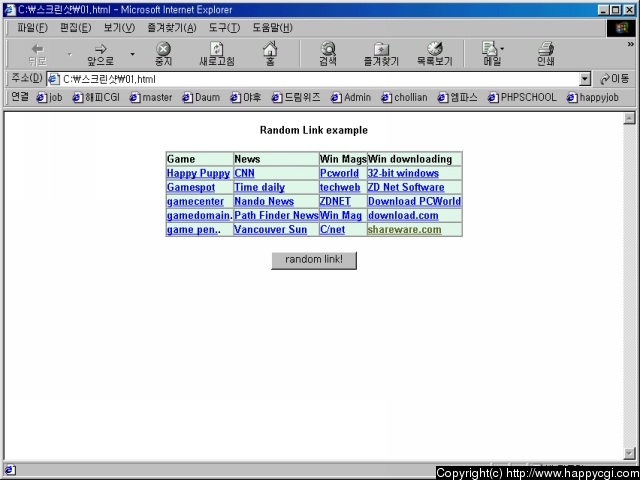Screen dimensions: 640x480
Task: Expand the Mail button dropdown arrow
Action: click(502, 49)
